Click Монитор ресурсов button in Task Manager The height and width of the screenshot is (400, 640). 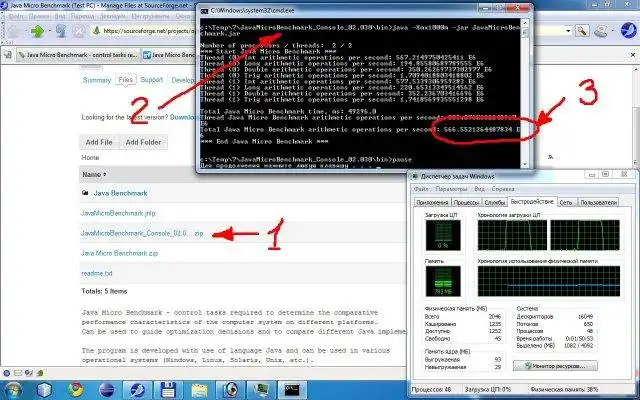click(x=555, y=366)
